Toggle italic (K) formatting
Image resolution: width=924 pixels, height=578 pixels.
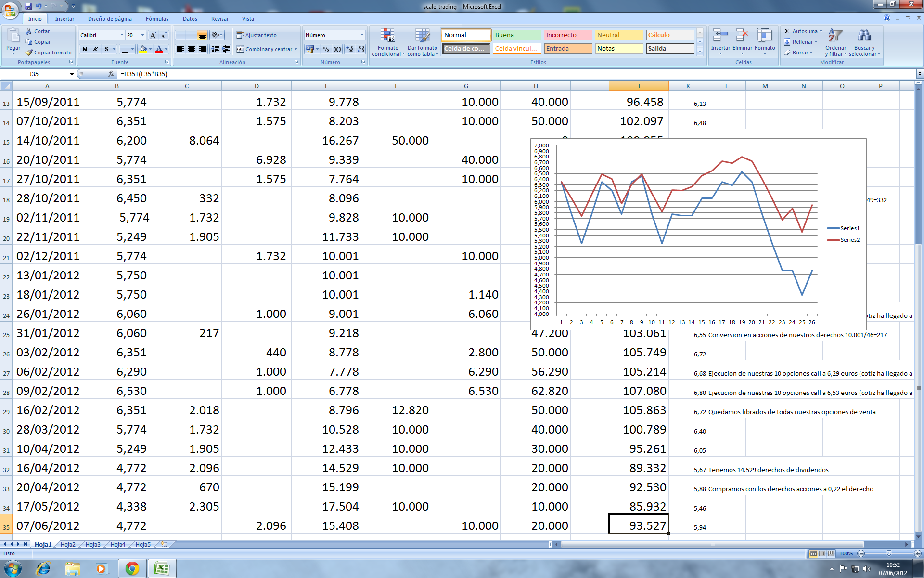pos(96,49)
